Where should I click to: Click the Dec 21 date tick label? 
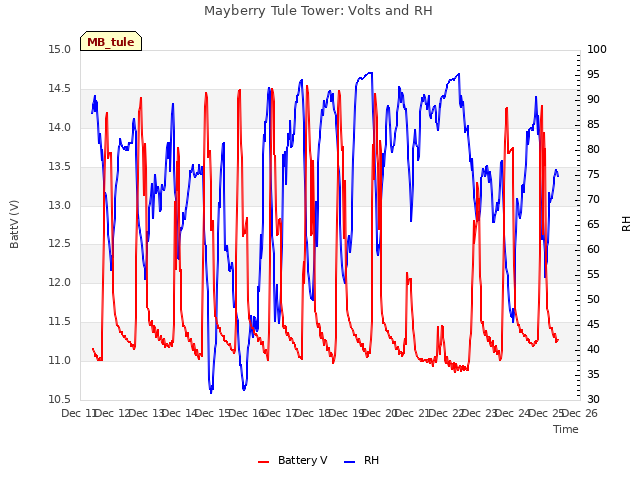click(x=413, y=413)
